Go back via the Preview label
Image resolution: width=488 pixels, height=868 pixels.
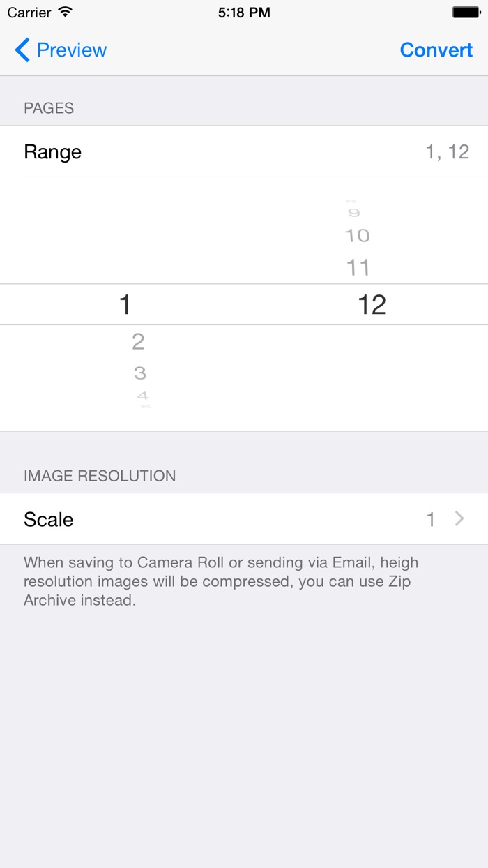pyautogui.click(x=71, y=50)
